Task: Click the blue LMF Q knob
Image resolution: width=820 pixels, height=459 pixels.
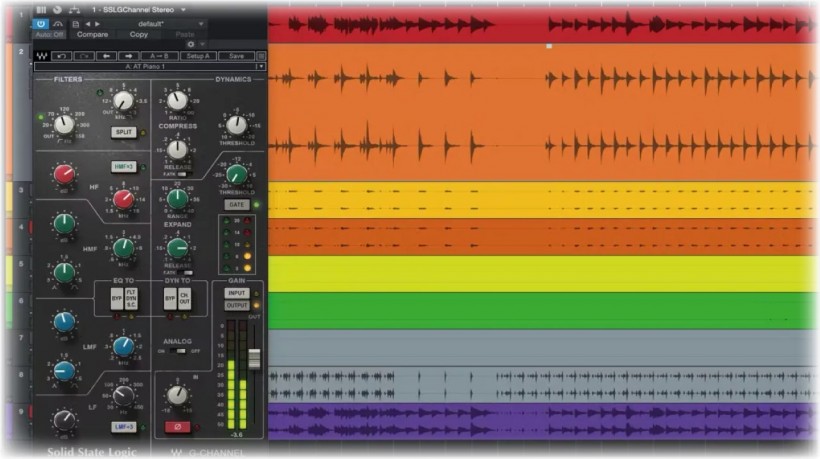Action: coord(64,371)
